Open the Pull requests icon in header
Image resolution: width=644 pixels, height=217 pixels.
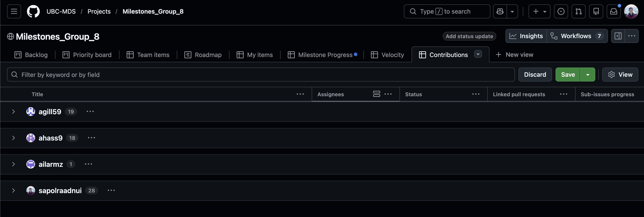578,11
